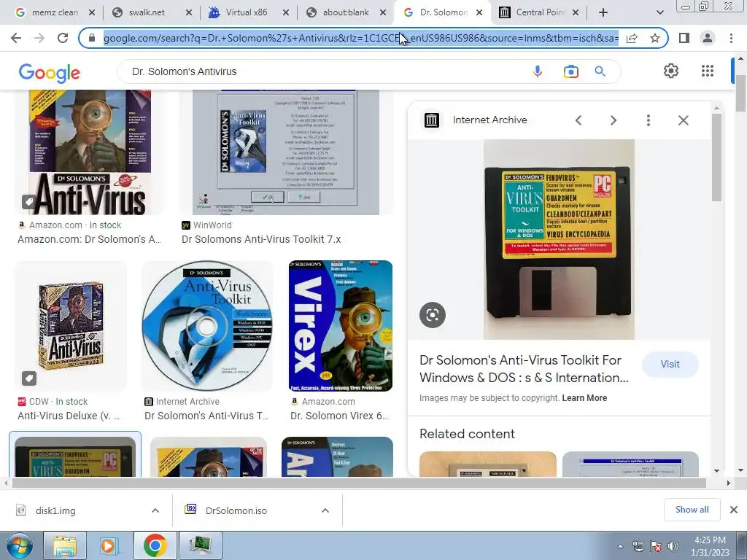Start voice search with the microphone
The width and height of the screenshot is (747, 560).
pyautogui.click(x=538, y=71)
